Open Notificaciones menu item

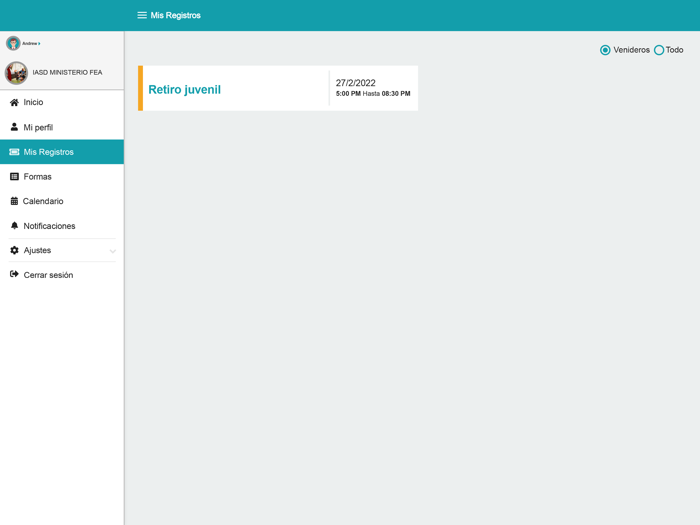[62, 226]
